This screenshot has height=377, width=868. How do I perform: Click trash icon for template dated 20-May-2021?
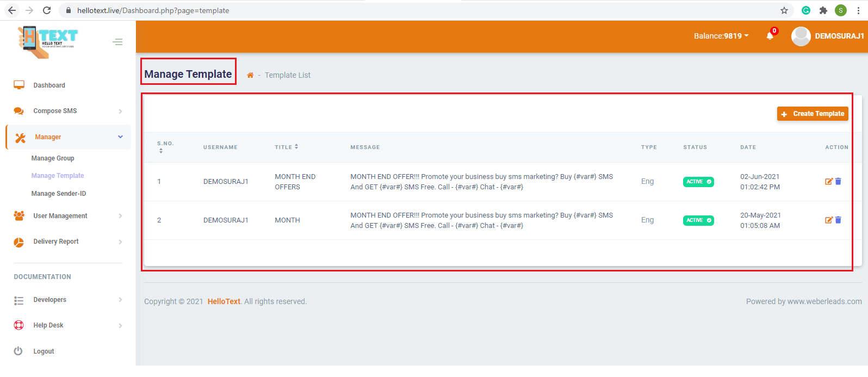(838, 220)
